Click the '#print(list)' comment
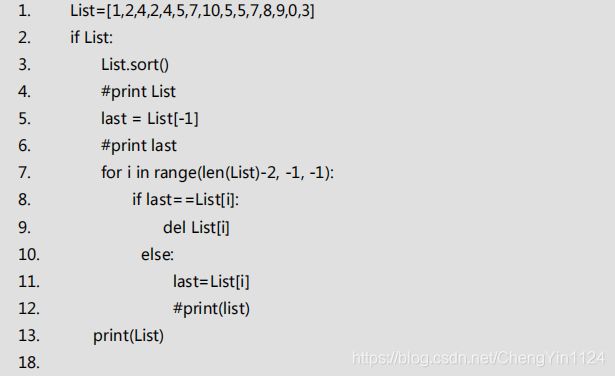This screenshot has width=615, height=377. click(x=211, y=309)
